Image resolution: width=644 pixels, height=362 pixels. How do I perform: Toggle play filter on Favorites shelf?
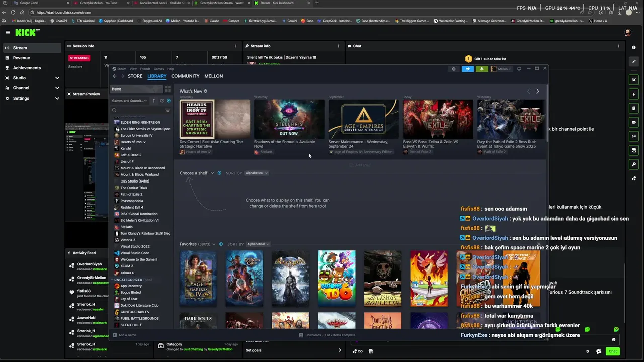[x=221, y=244]
